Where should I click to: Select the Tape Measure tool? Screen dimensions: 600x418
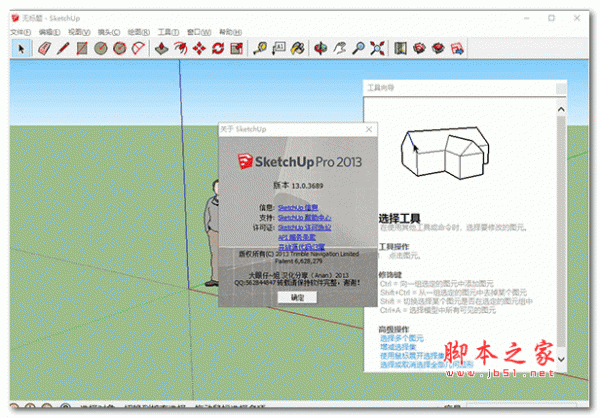point(260,49)
